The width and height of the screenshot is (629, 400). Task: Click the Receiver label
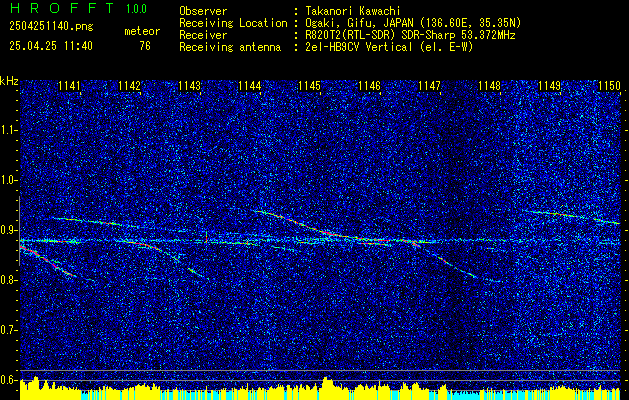click(x=203, y=35)
